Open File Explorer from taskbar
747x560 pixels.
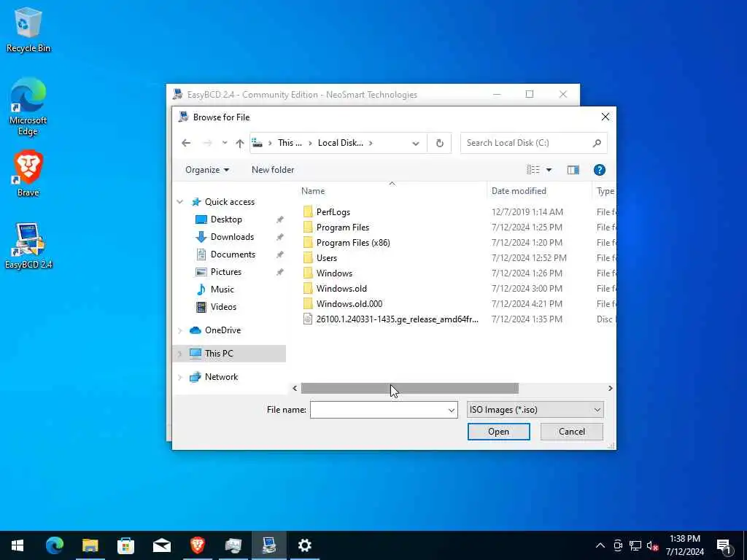[x=90, y=545]
